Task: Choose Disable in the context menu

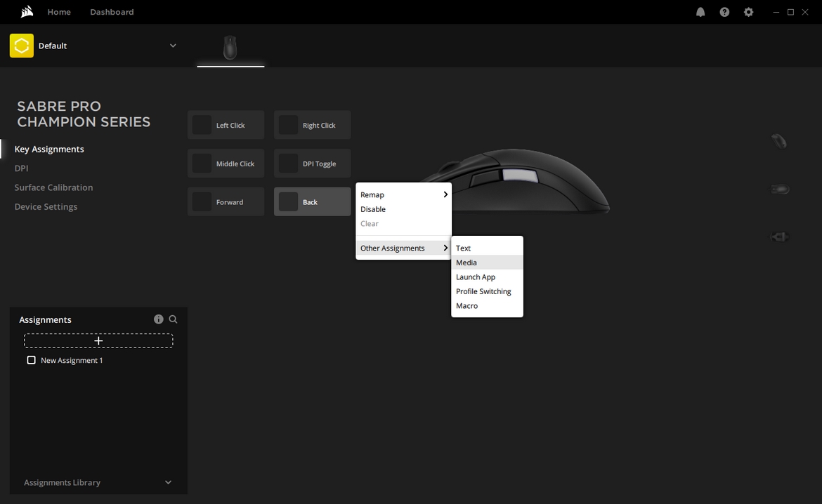Action: point(404,209)
